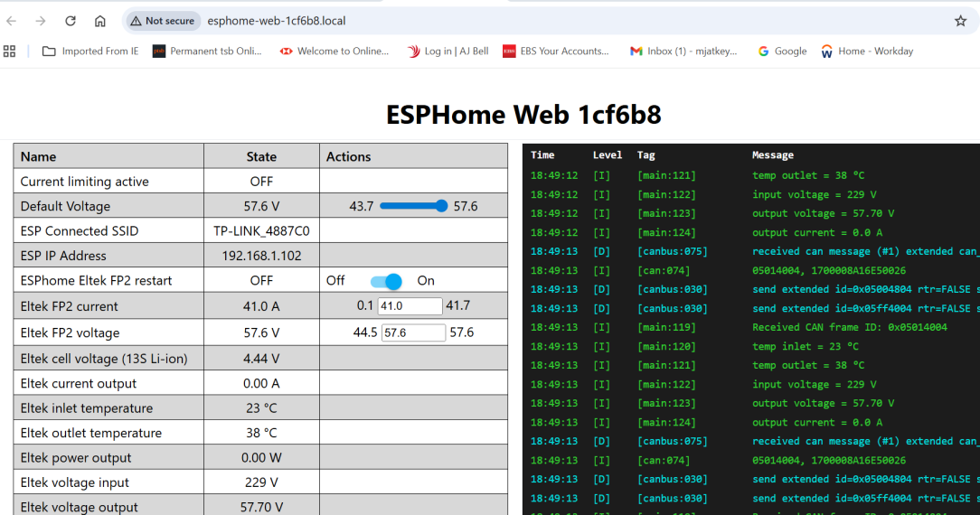This screenshot has width=980, height=515.
Task: Click Eltek FP2 current input field
Action: tap(410, 306)
